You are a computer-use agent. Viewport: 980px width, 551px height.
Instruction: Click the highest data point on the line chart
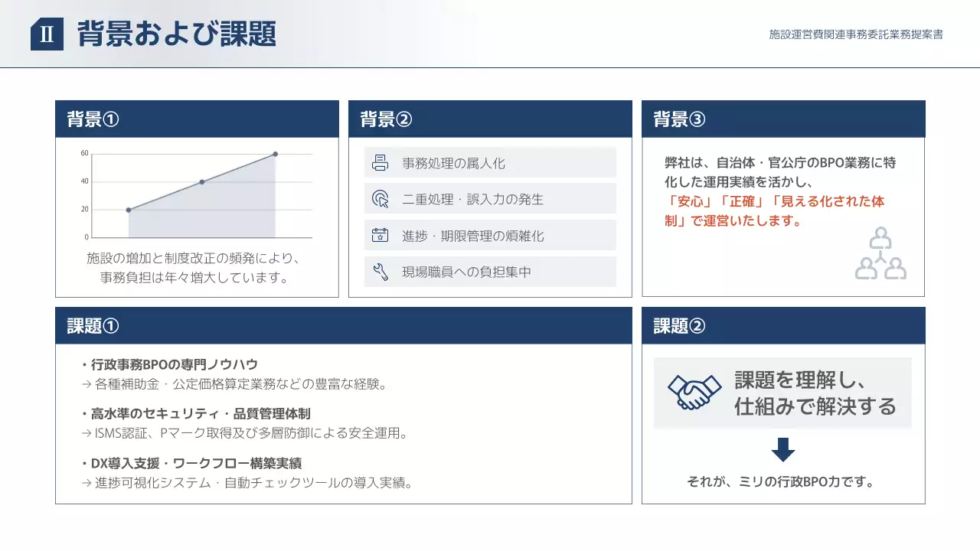click(x=276, y=153)
